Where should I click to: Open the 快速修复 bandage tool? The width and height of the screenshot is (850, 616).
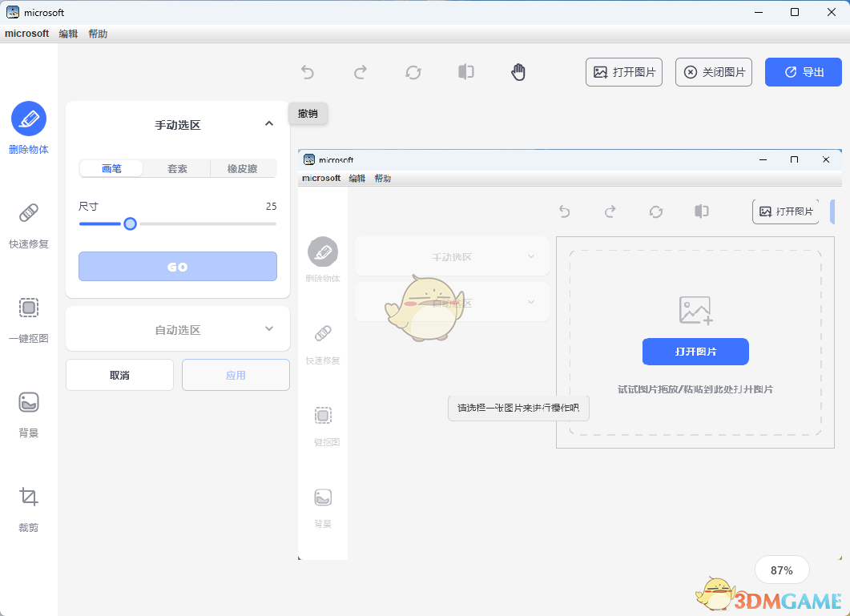click(29, 213)
